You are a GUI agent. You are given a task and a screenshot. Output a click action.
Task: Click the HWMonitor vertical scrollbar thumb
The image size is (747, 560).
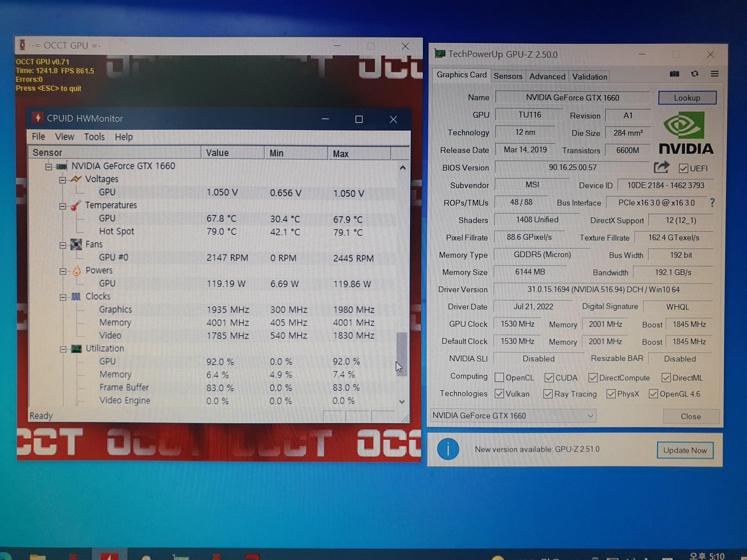[x=401, y=354]
